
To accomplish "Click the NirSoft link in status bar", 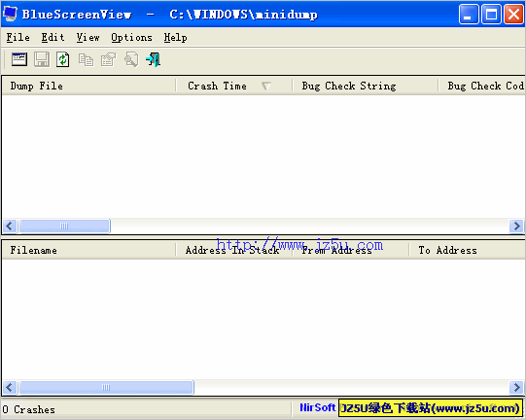I will pos(317,407).
